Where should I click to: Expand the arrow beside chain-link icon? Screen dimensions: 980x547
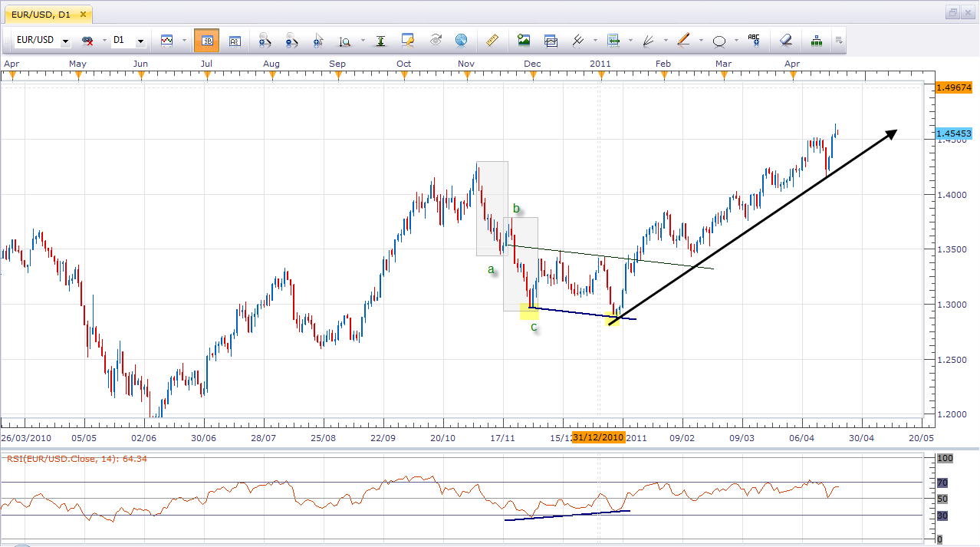pos(104,41)
